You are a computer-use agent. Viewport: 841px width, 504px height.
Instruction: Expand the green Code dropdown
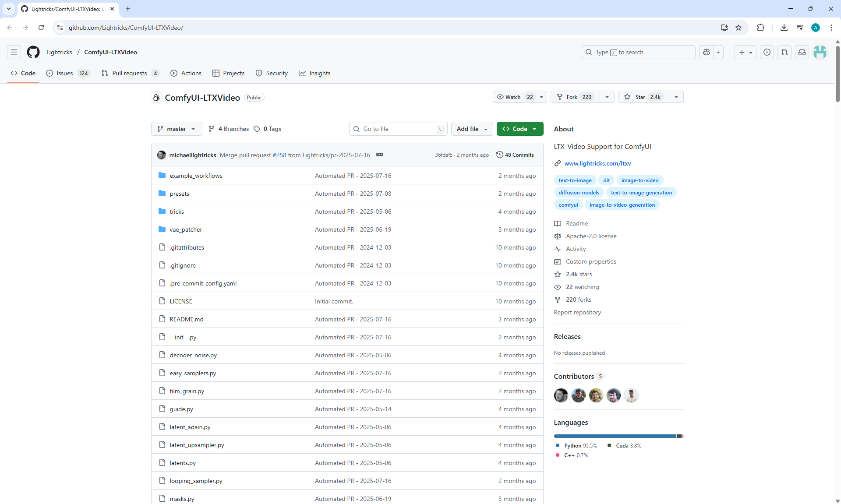tap(520, 129)
